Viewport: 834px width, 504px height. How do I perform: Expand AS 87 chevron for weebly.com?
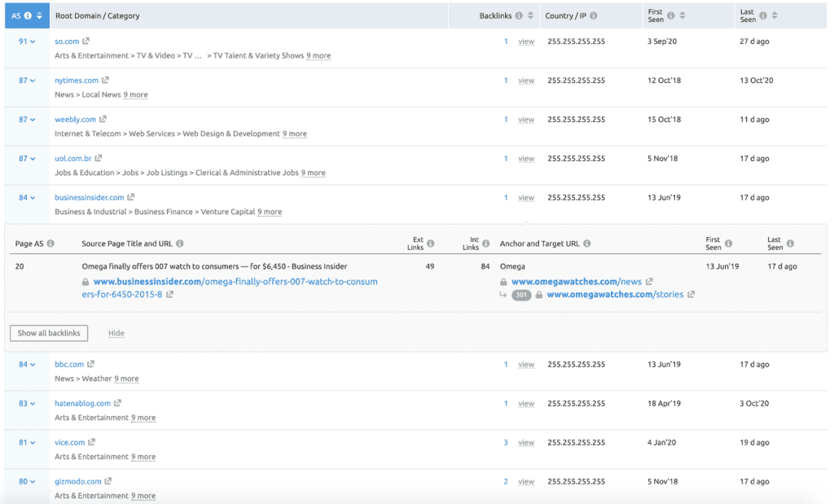33,120
